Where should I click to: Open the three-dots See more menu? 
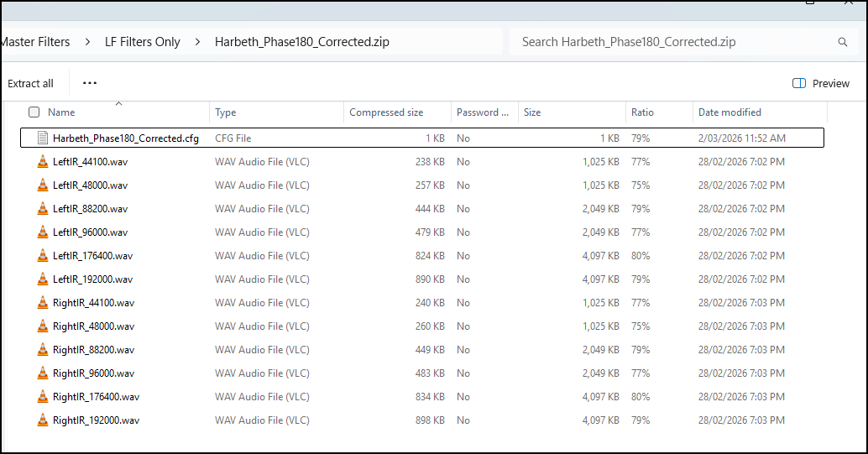click(x=90, y=83)
